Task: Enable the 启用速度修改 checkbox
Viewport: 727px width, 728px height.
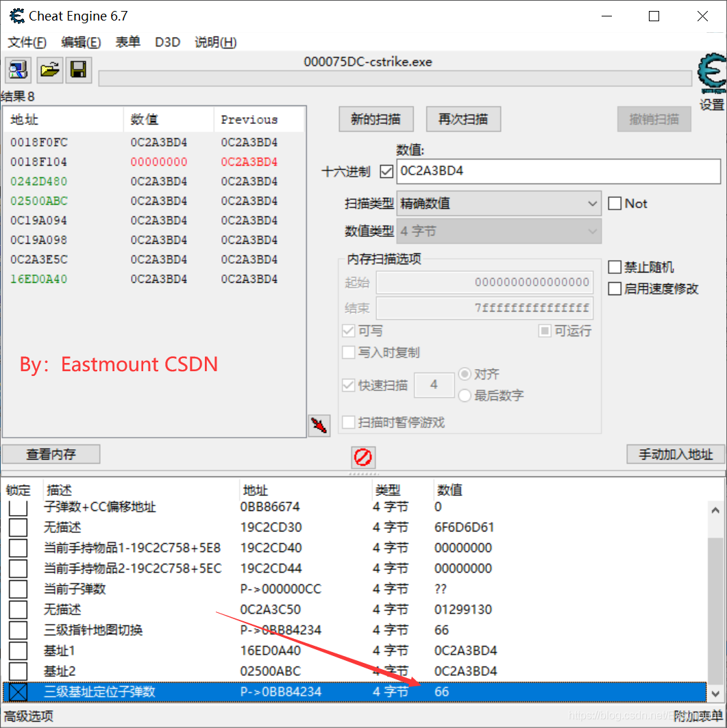Action: click(615, 288)
